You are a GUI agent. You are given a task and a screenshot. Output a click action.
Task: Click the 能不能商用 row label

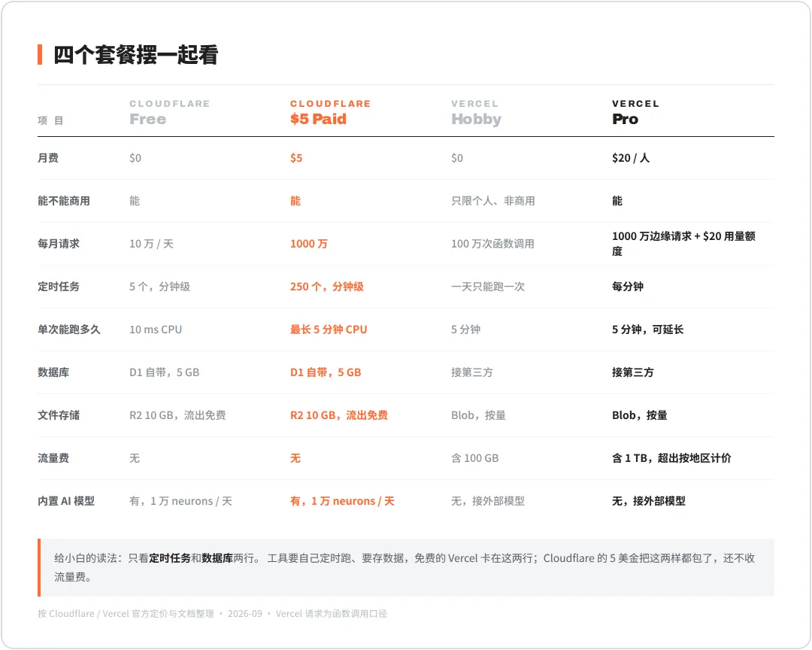click(64, 201)
